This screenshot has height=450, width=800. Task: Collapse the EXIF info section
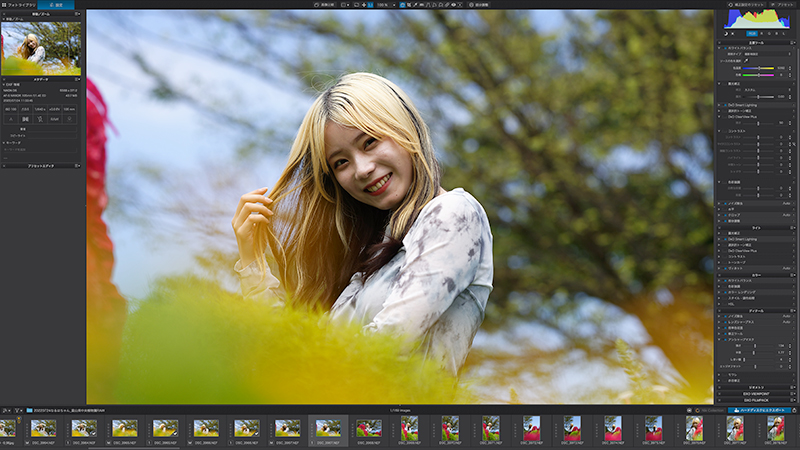pos(4,84)
